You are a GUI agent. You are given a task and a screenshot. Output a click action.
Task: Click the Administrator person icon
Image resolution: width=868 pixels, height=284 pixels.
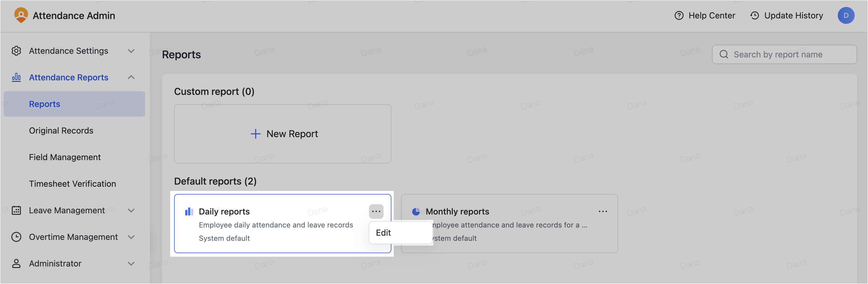coord(16,263)
